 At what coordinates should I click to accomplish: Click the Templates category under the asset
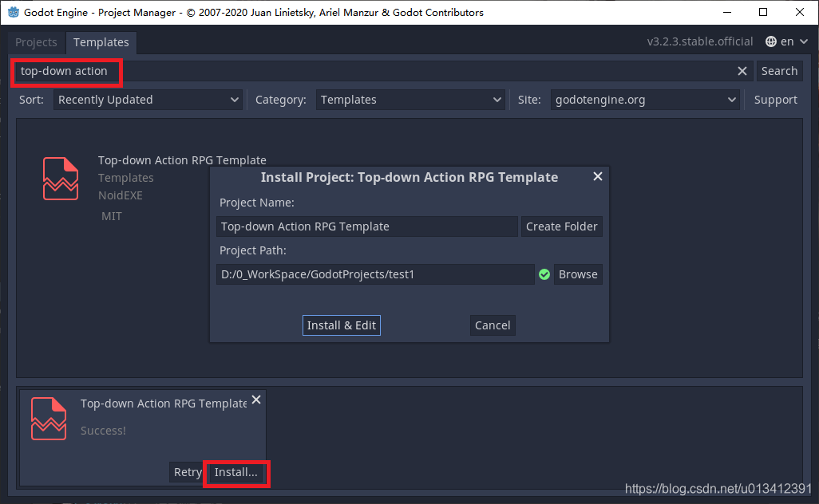(x=126, y=178)
